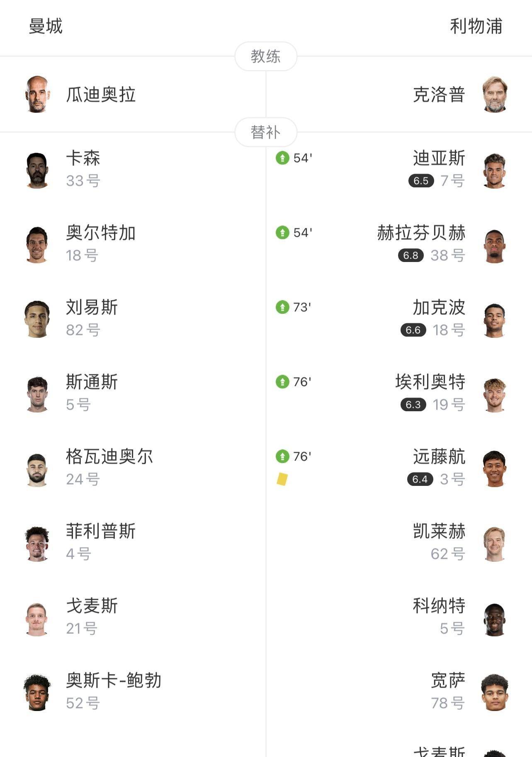Click the 54' substitution arrow for 赫拉芬贝赫
This screenshot has width=532, height=757.
282,233
